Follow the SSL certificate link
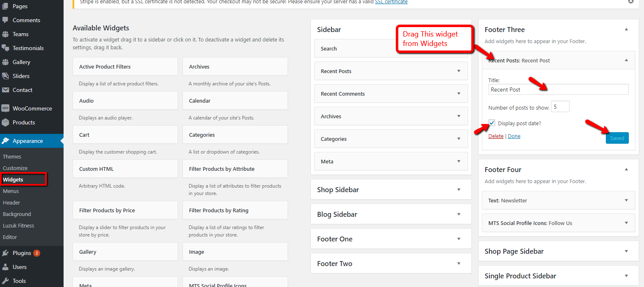Image resolution: width=644 pixels, height=287 pixels. click(391, 2)
